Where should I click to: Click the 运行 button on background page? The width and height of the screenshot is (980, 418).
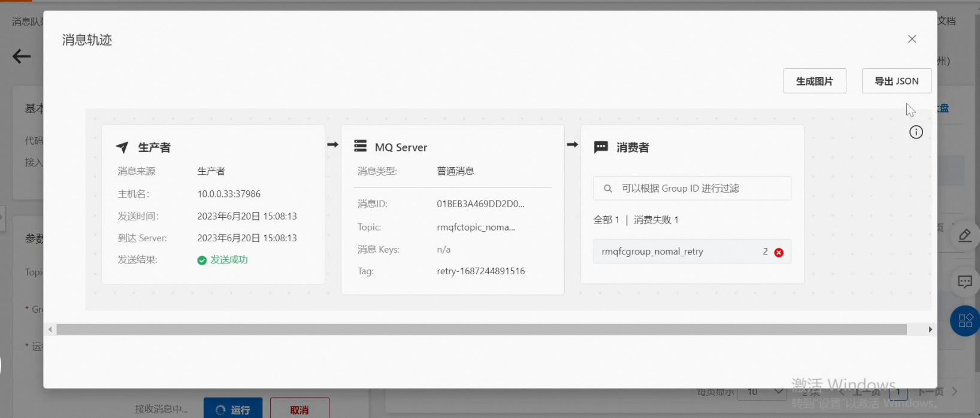[233, 409]
